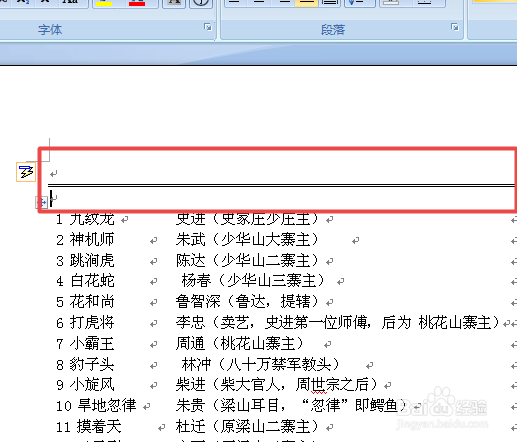This screenshot has width=517, height=442.
Task: Click the red font color button
Action: tap(137, 3)
